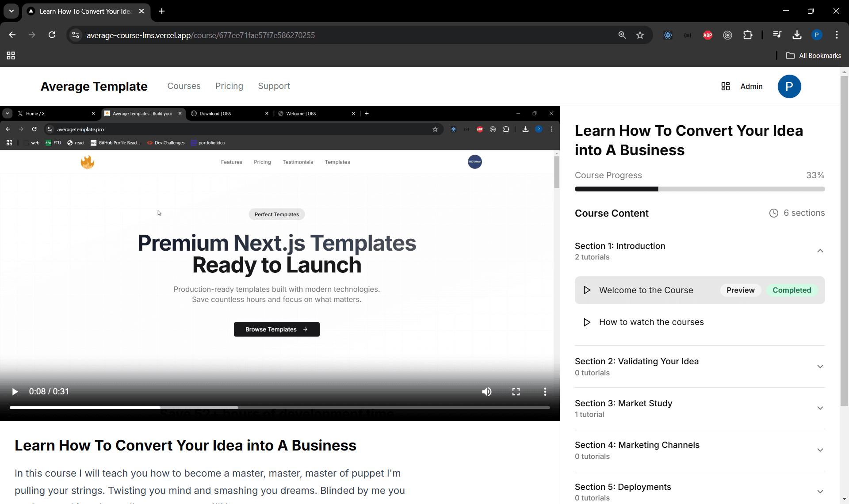This screenshot has height=504, width=849.
Task: Click the dashboard grid icon beside Admin
Action: tap(725, 86)
